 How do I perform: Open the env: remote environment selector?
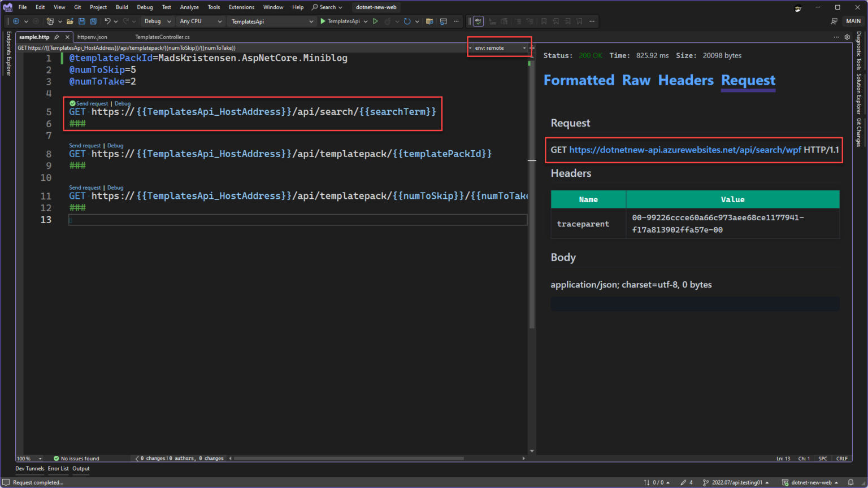coord(498,47)
